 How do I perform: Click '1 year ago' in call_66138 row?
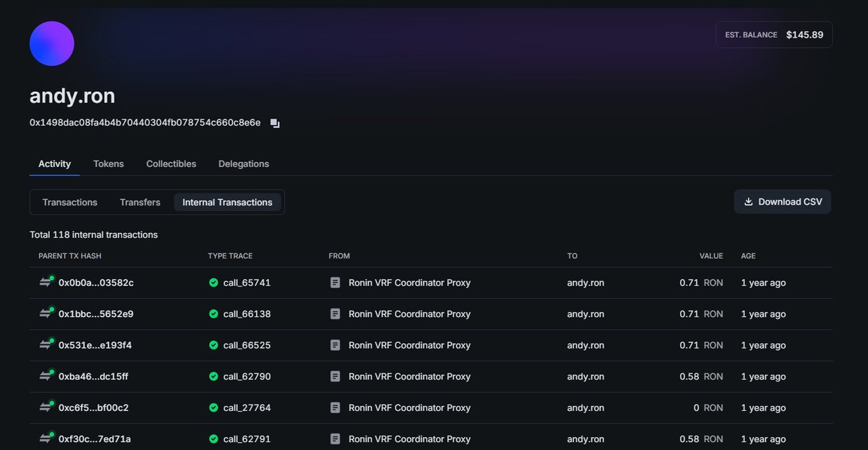tap(763, 314)
